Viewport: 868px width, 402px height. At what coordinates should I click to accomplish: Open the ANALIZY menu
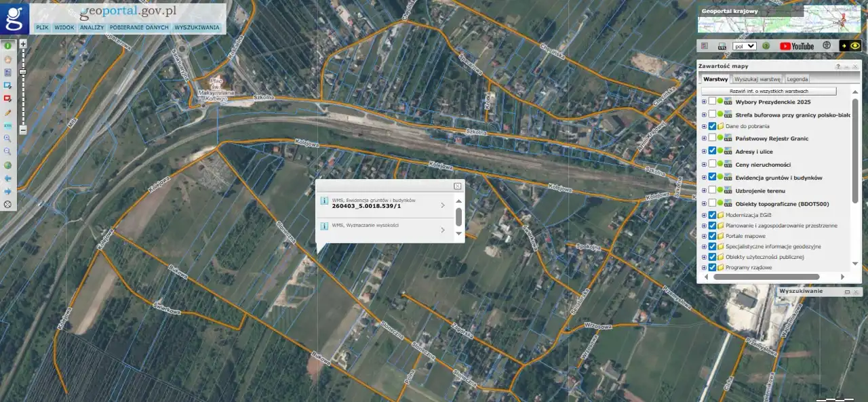pos(92,28)
